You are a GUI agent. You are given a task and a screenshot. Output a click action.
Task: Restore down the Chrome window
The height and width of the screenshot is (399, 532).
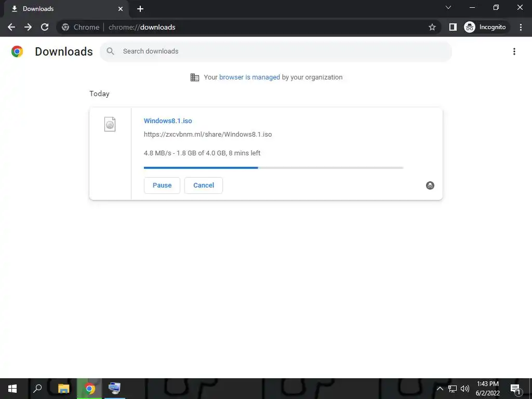click(496, 7)
